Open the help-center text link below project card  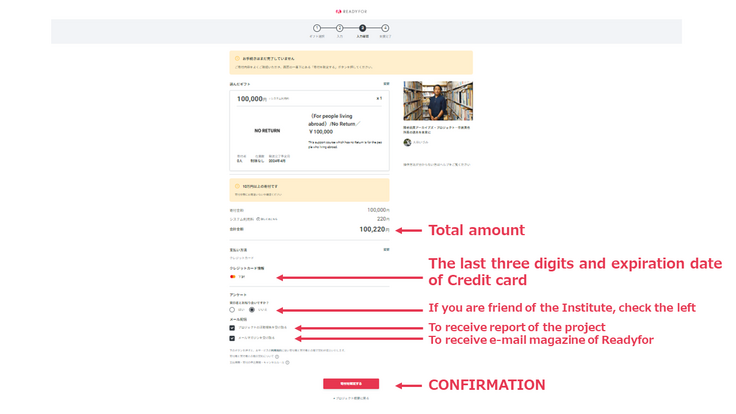437,165
